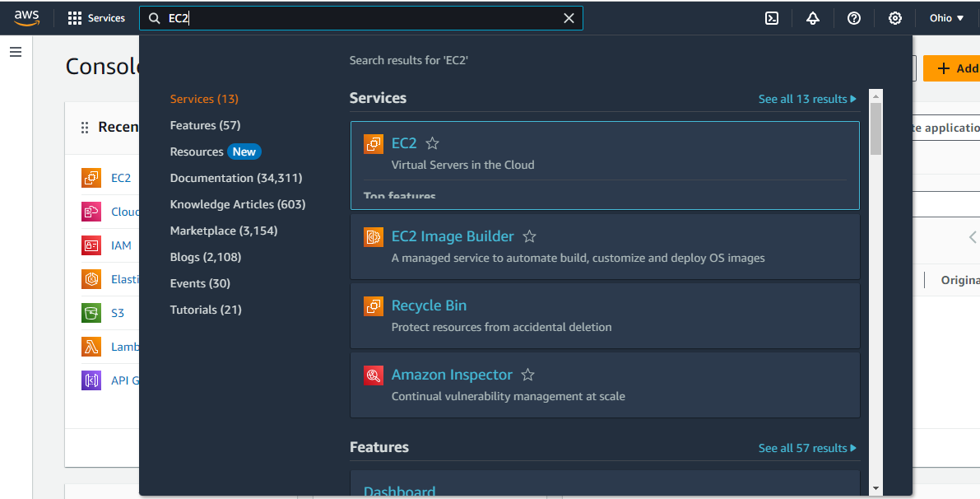Click the recently visited S3 bucket icon
980x499 pixels.
tap(91, 313)
